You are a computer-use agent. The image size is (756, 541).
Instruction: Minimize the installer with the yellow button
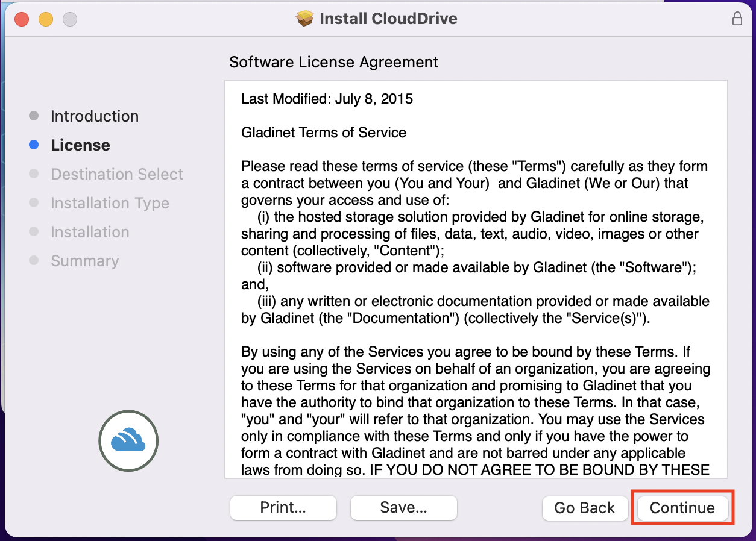coord(46,19)
